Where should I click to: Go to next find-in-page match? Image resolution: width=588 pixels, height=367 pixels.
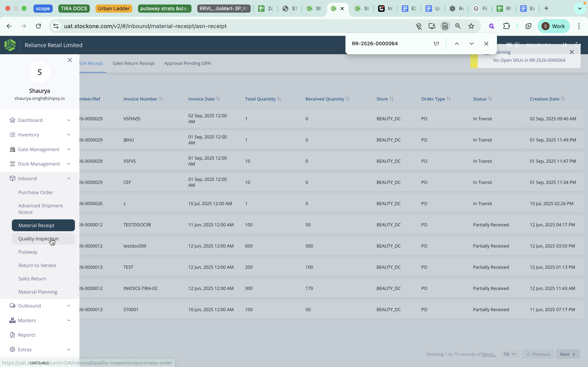tap(471, 44)
